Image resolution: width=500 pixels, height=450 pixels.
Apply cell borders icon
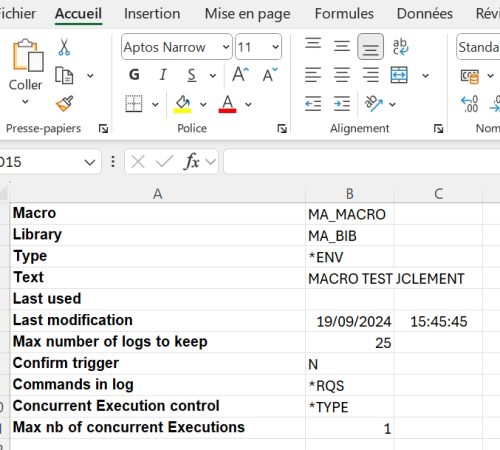click(134, 104)
